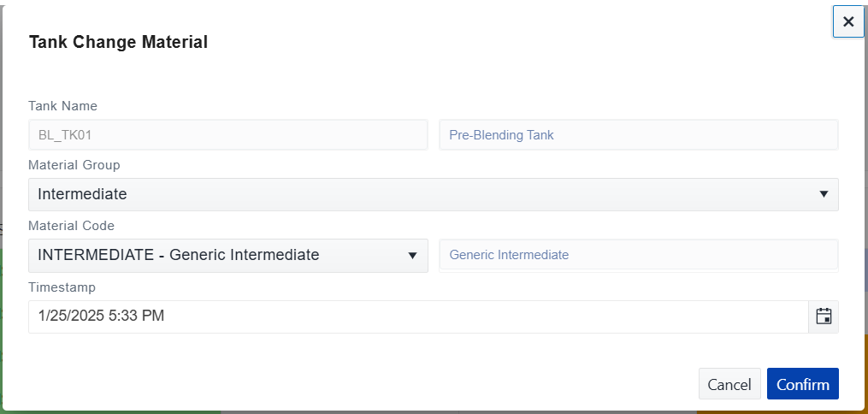Click the 5:33 time in Timestamp
The width and height of the screenshot is (868, 414).
[123, 316]
